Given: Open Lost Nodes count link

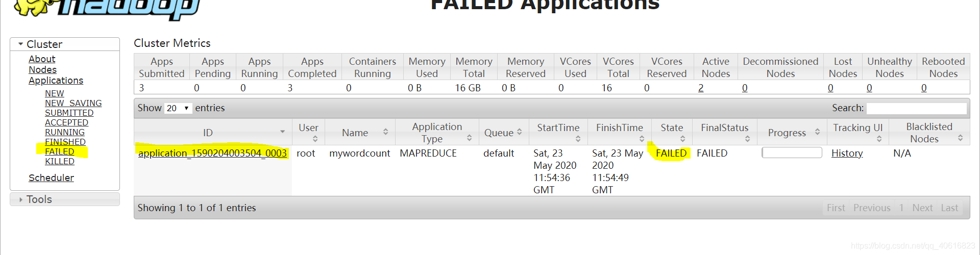Looking at the screenshot, I should (x=830, y=88).
